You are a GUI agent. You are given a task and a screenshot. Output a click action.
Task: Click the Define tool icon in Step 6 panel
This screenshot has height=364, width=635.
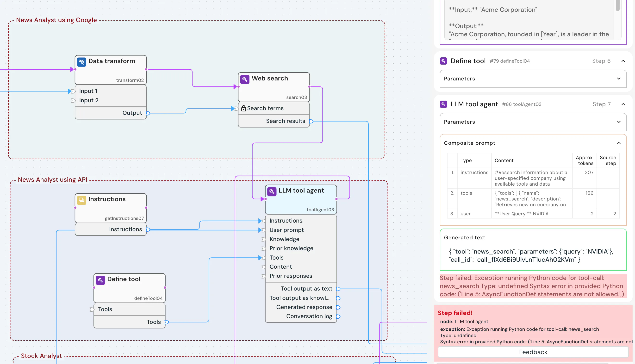coord(443,61)
